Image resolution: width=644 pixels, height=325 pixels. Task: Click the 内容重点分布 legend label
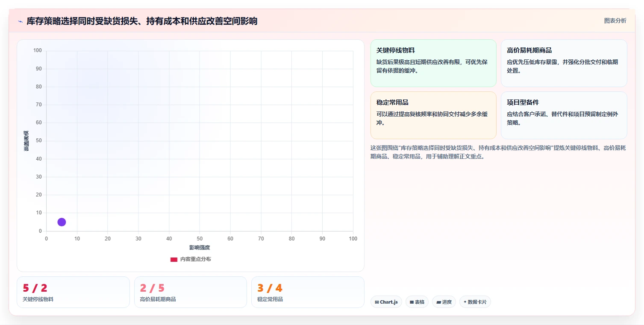coord(195,259)
